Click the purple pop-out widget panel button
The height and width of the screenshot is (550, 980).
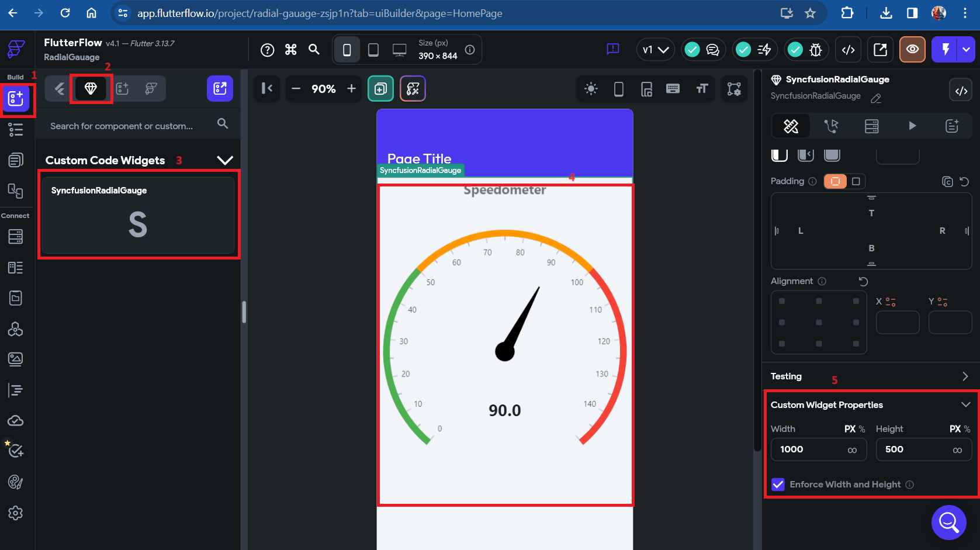(220, 88)
